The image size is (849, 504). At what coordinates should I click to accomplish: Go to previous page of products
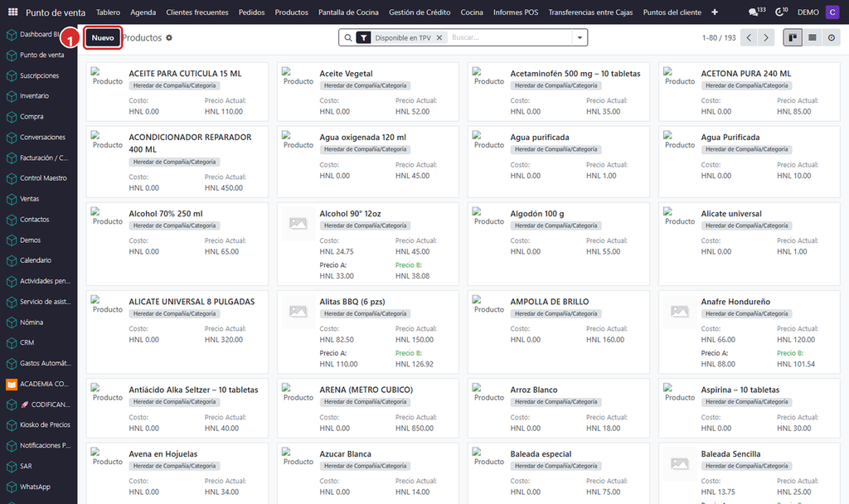[x=749, y=38]
